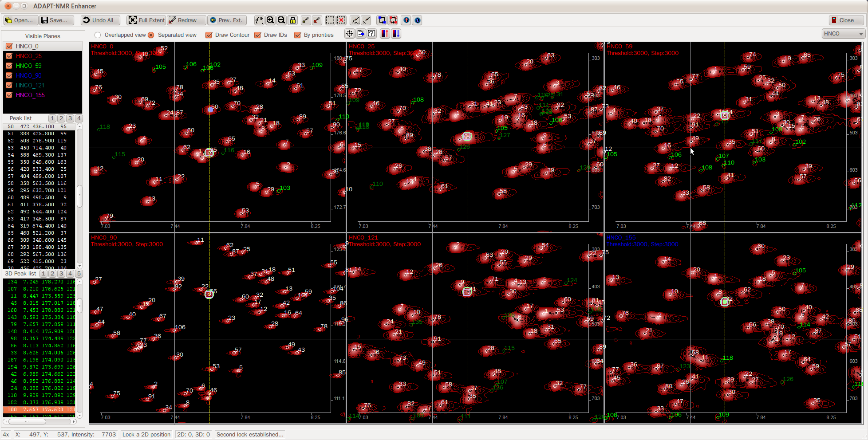
Task: Select 3D peak row 143 8.593 175.384
Action: [39, 317]
